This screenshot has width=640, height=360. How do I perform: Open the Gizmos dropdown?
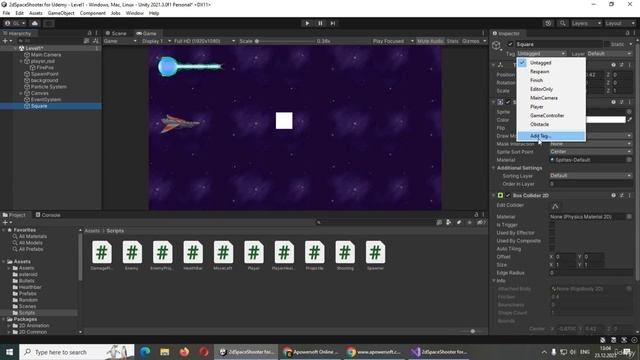474,41
